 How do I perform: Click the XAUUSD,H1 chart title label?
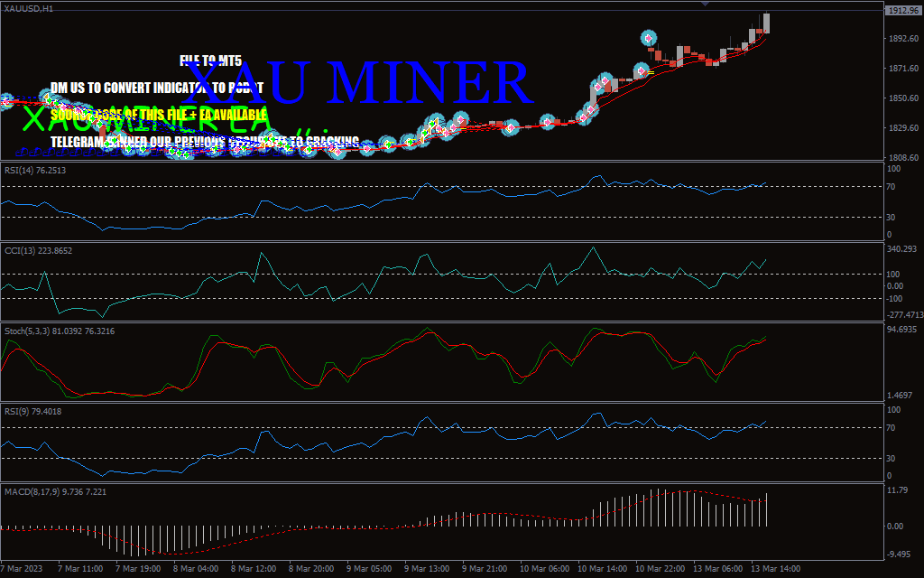pos(28,8)
